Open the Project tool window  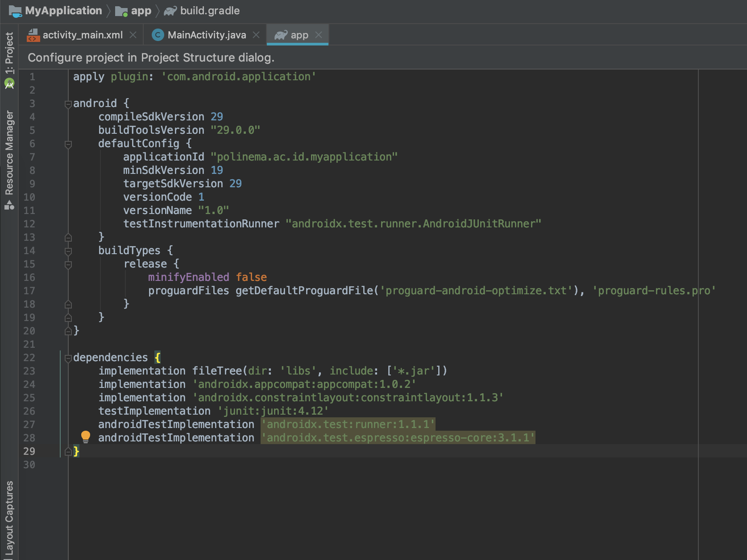coord(9,53)
